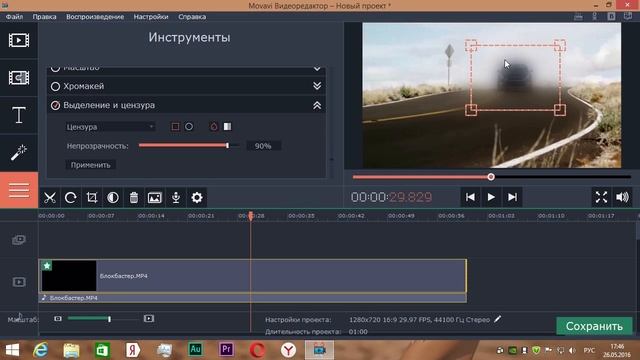The height and width of the screenshot is (360, 640).
Task: Open color adjustments half-circle icon
Action: pyautogui.click(x=113, y=198)
